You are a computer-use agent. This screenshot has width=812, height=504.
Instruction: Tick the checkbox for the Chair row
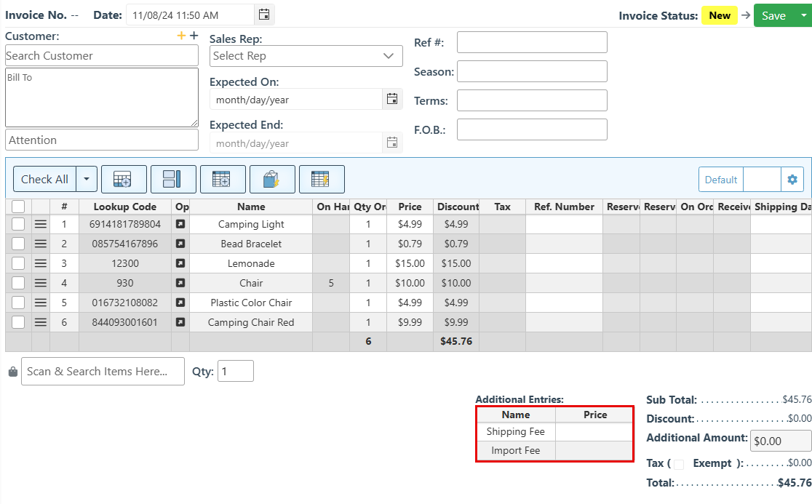coord(18,283)
